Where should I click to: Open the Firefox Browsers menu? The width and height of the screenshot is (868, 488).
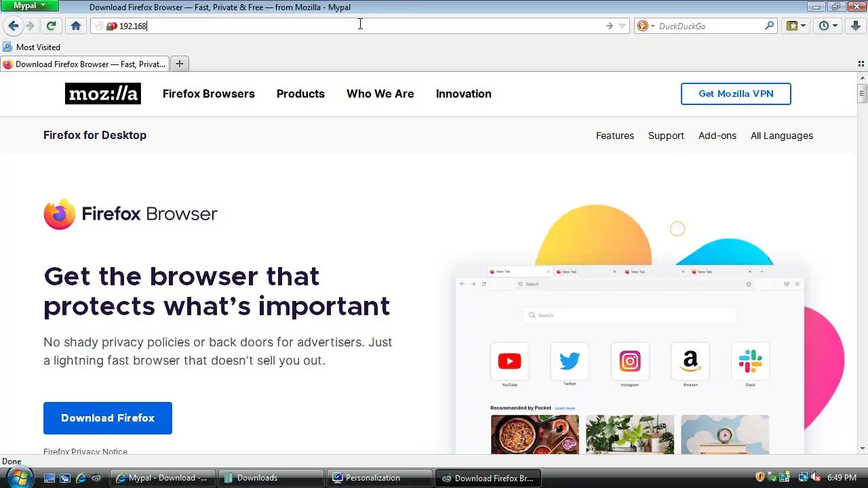(x=209, y=94)
